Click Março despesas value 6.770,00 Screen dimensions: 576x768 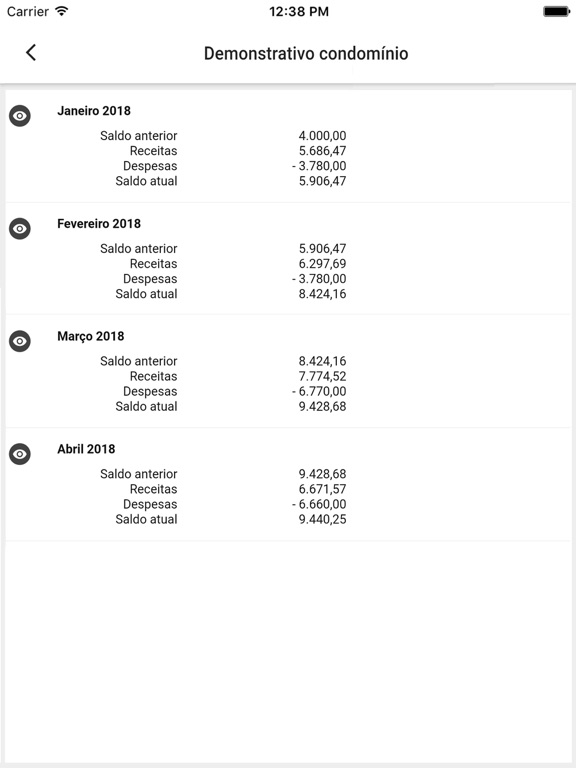tap(319, 391)
